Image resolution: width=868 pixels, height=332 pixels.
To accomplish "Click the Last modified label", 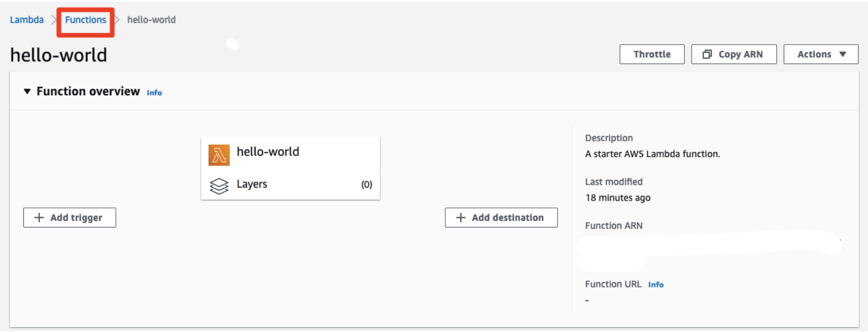I will [x=614, y=182].
